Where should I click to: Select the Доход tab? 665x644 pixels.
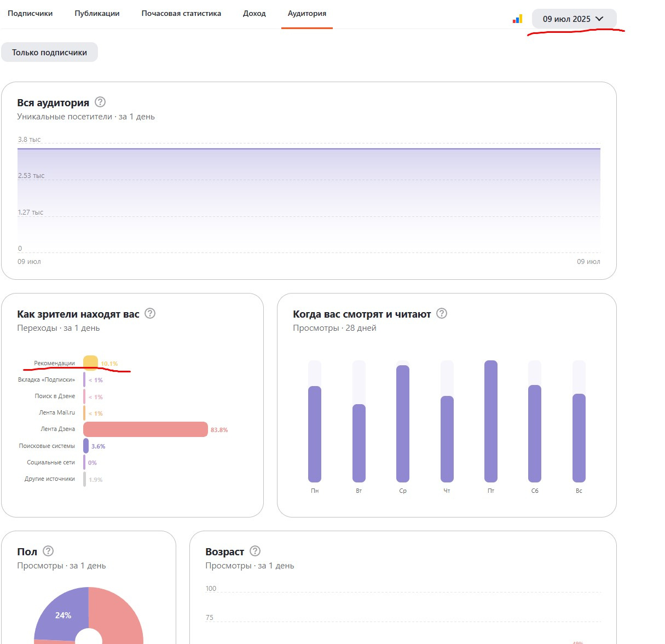(x=255, y=13)
